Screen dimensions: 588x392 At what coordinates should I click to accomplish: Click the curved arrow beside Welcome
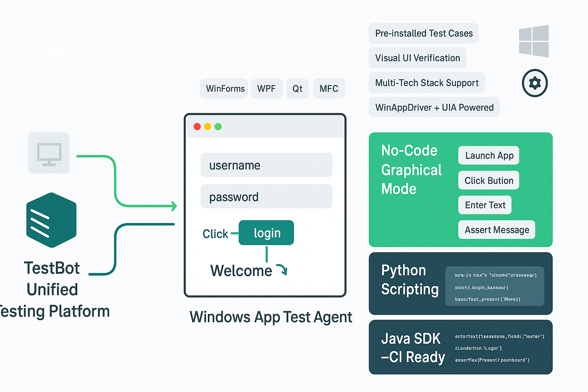point(282,269)
